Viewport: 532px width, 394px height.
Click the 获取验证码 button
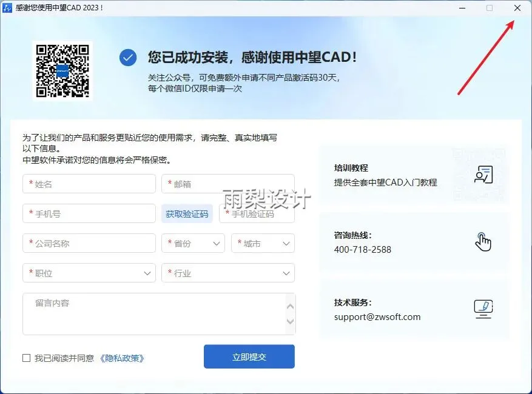coord(187,213)
